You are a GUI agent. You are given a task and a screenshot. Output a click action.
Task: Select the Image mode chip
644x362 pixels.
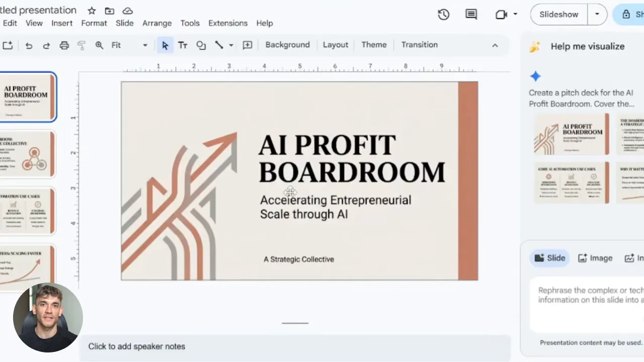coord(595,258)
